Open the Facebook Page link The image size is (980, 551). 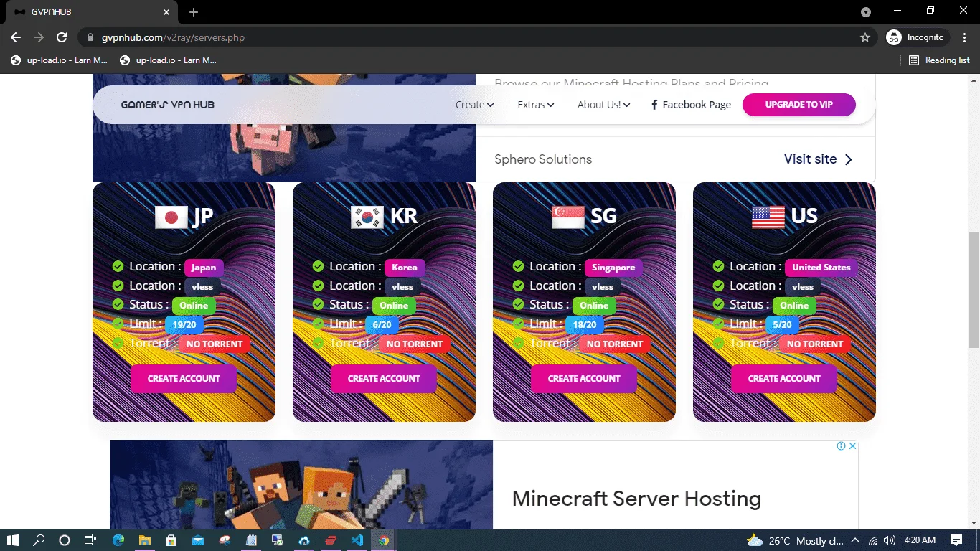(691, 105)
